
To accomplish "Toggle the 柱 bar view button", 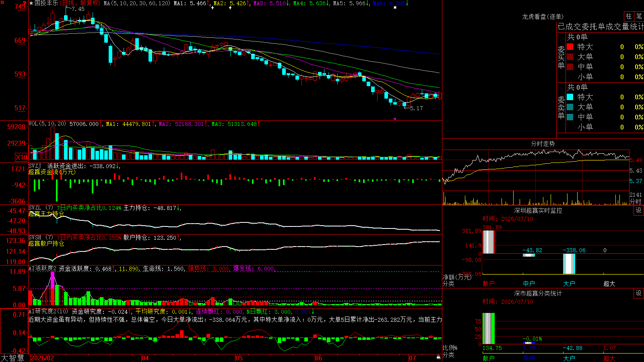I will click(x=629, y=16).
